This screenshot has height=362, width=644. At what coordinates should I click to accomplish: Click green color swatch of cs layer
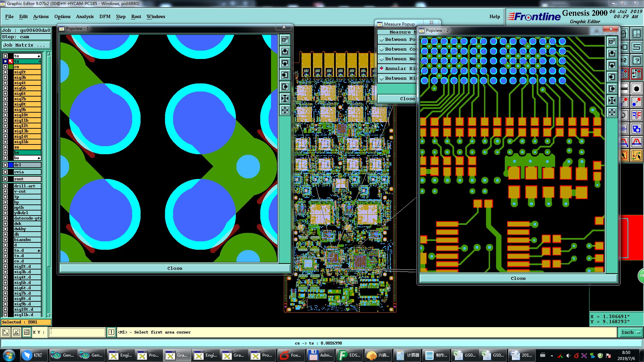pyautogui.click(x=11, y=67)
